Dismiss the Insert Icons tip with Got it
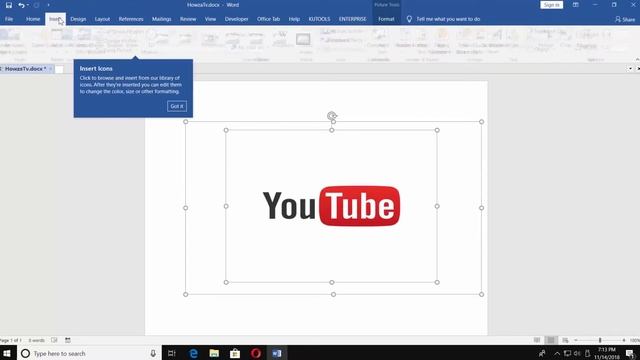The width and height of the screenshot is (640, 360). tap(177, 106)
